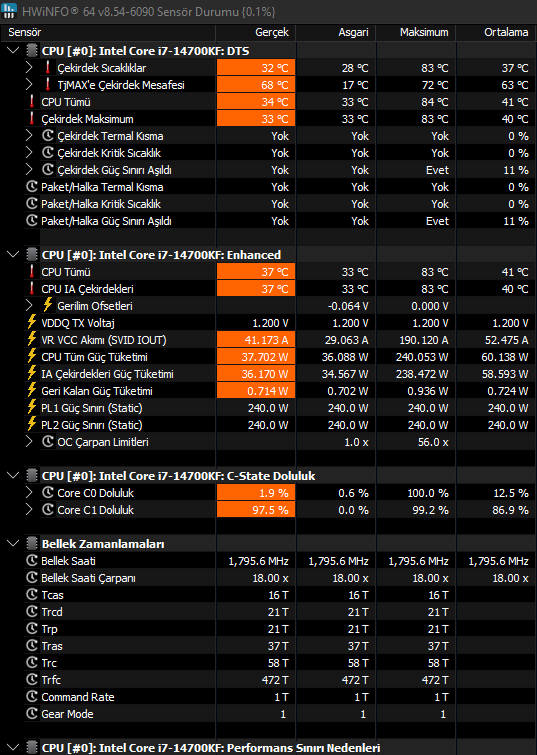Click the 190.120 A maximum current value
Image resolution: width=537 pixels, height=755 pixels.
[424, 340]
